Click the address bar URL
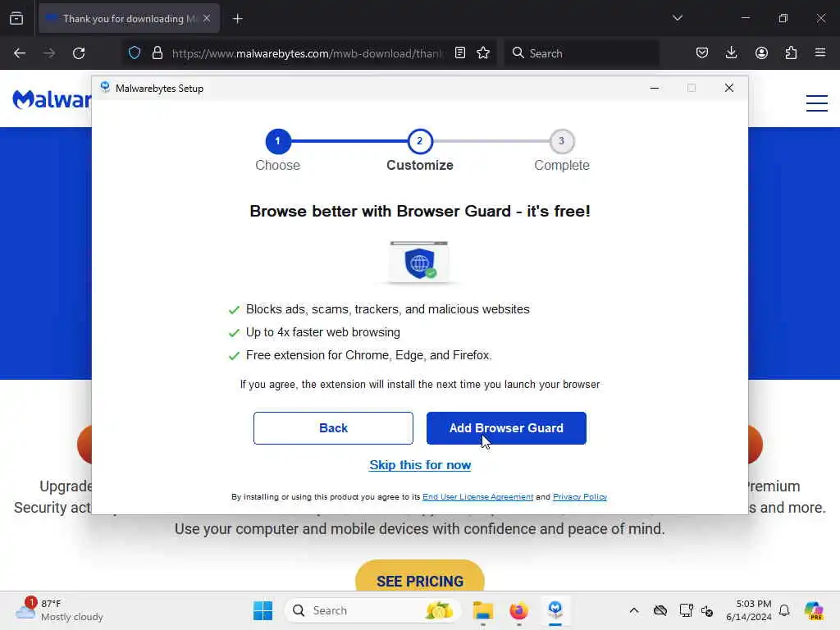Screen dimensions: 840x630 [x=308, y=53]
